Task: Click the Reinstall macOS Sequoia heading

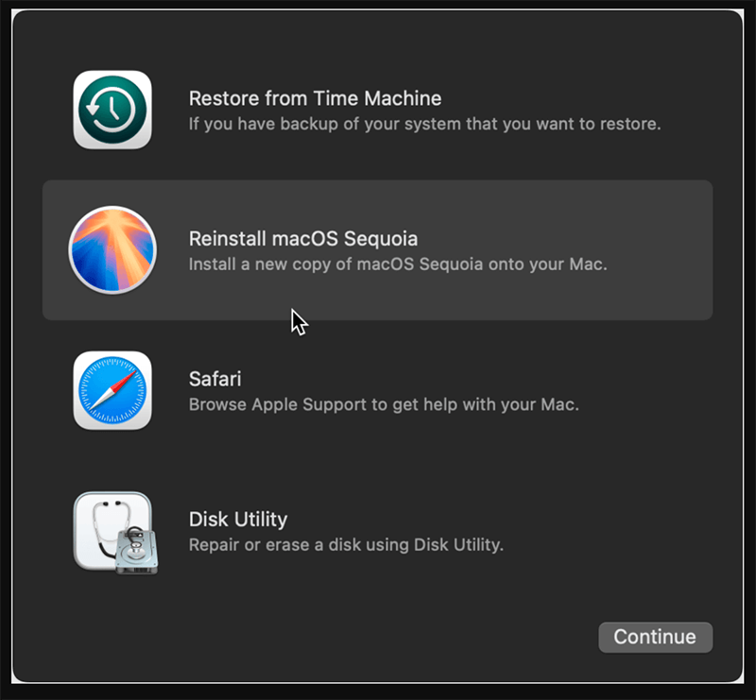Action: [x=303, y=238]
